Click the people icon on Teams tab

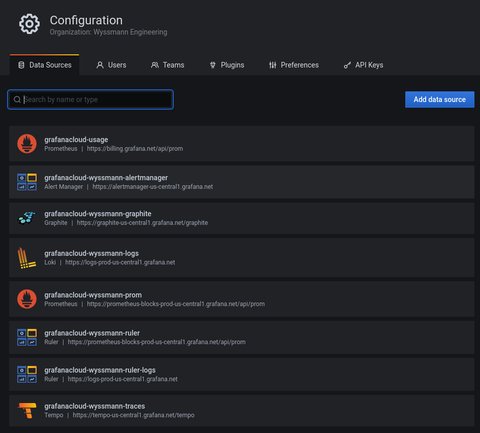point(155,65)
